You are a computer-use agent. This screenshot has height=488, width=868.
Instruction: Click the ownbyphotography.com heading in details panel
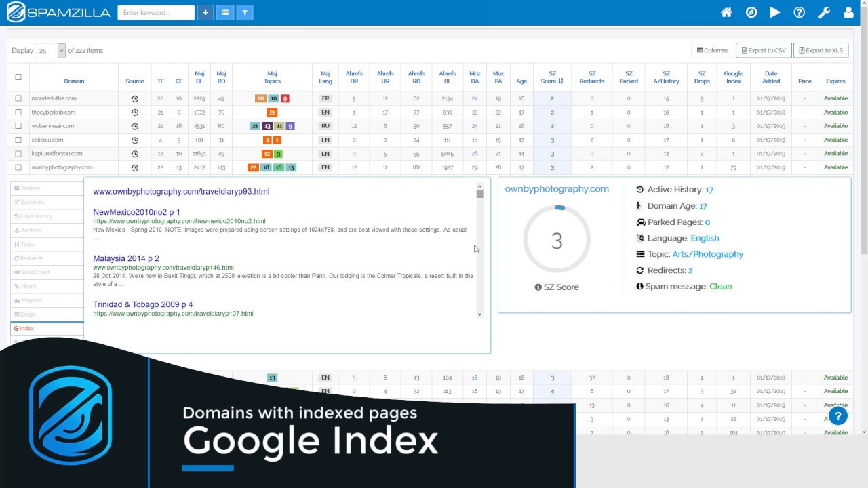click(557, 189)
